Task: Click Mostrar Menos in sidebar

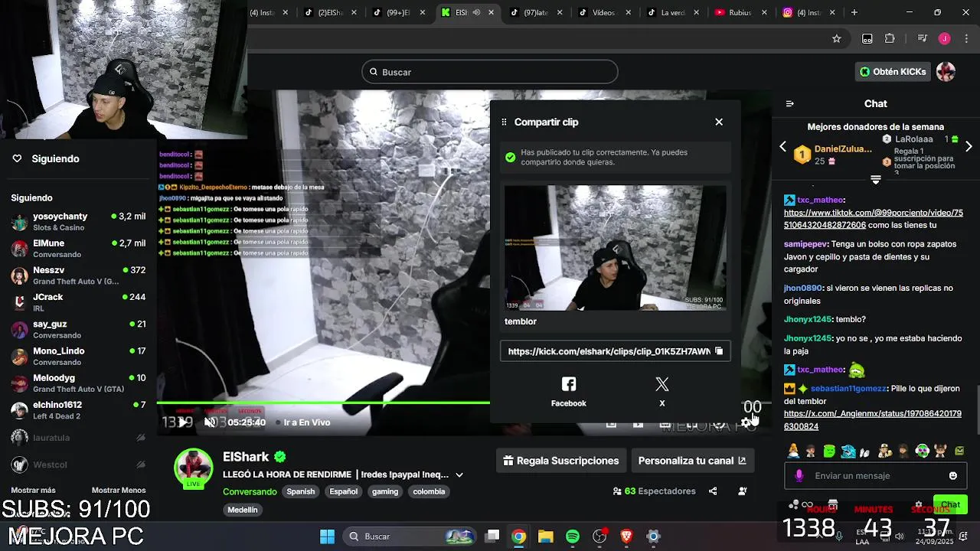Action: coord(119,490)
